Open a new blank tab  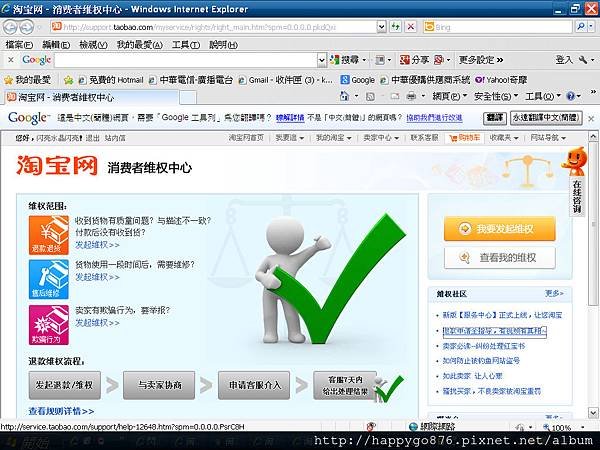click(188, 98)
